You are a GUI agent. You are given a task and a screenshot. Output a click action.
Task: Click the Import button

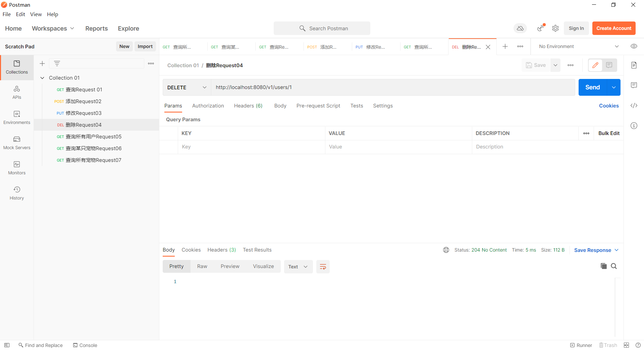(x=145, y=46)
